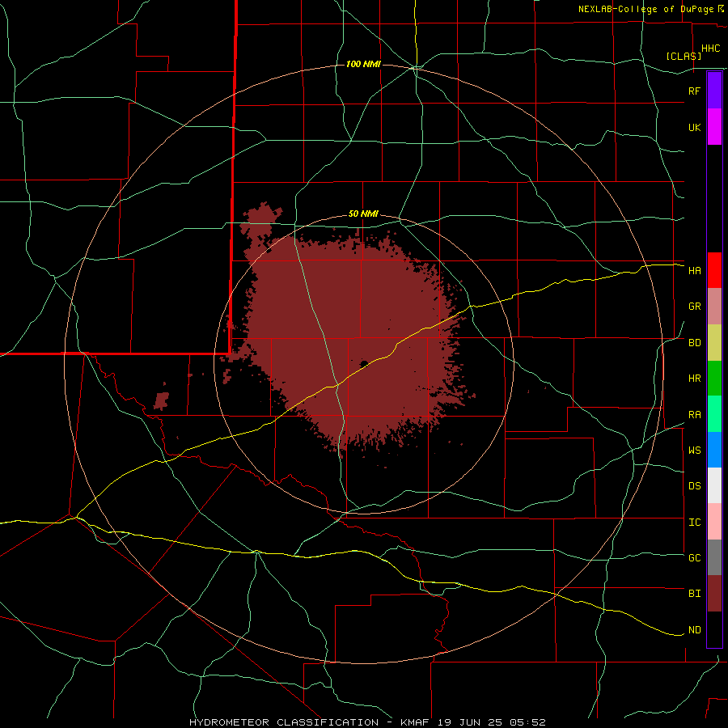
Task: Click the IC legend label
Action: click(x=694, y=523)
